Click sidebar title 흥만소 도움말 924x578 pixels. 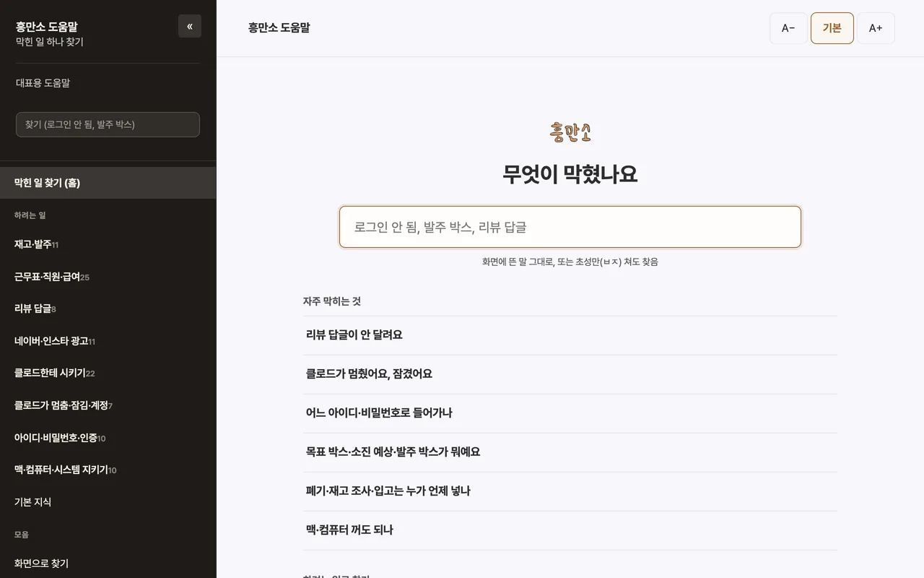pyautogui.click(x=47, y=27)
